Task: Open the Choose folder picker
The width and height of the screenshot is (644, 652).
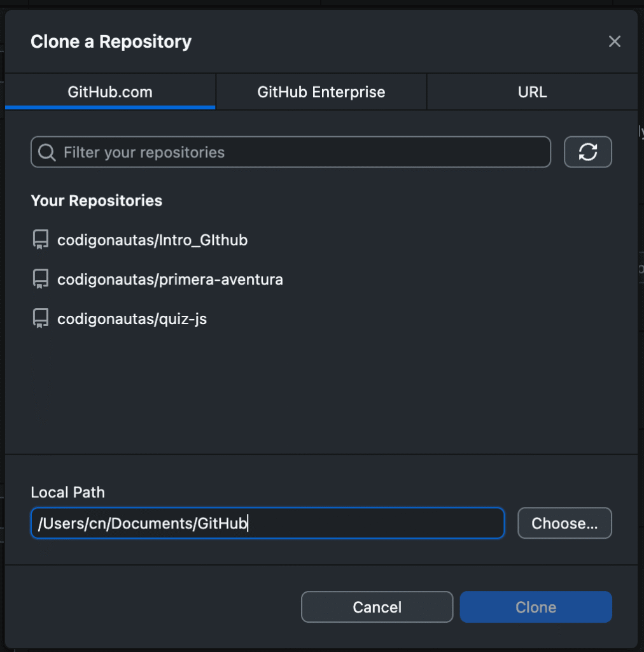Action: 564,523
